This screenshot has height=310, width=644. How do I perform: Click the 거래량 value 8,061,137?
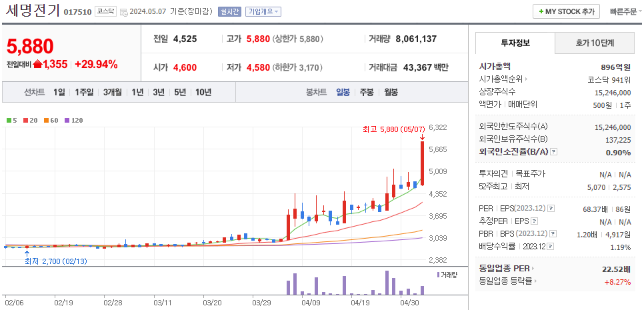click(416, 39)
